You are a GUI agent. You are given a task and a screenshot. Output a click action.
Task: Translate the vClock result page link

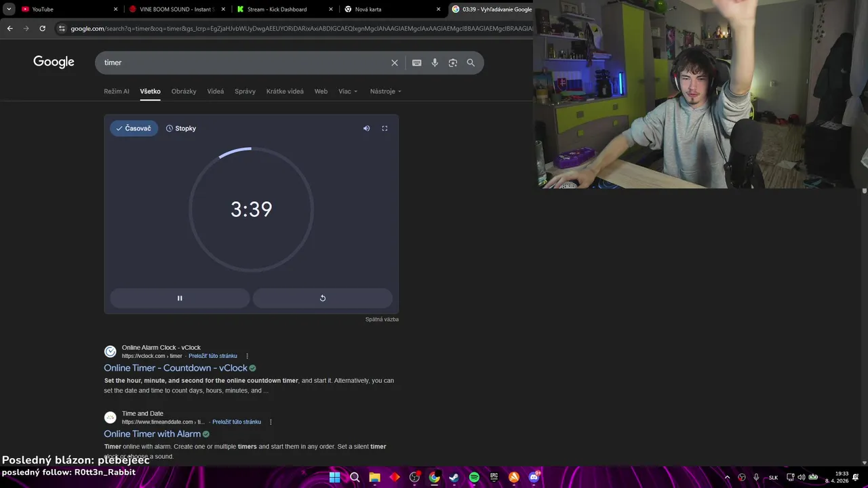[x=213, y=356]
